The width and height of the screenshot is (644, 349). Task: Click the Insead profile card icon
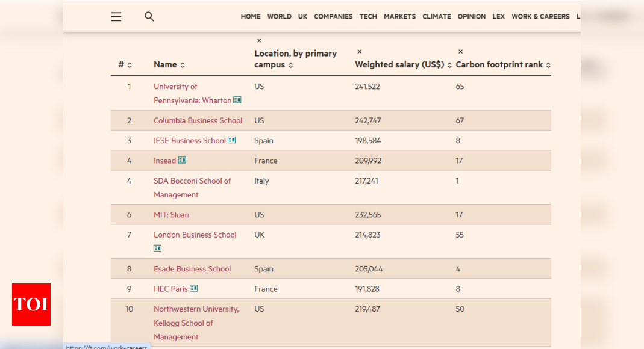182,160
